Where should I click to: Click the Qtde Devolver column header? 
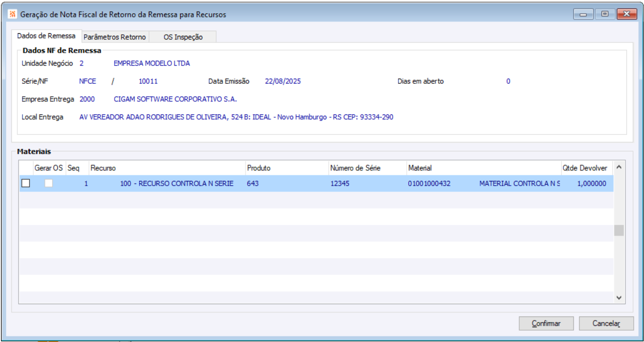586,168
